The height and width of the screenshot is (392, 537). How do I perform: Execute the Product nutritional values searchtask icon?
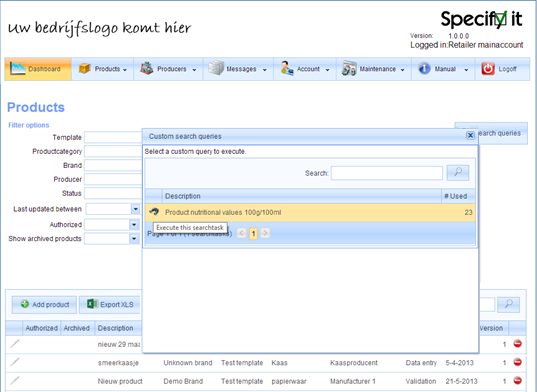coord(154,212)
